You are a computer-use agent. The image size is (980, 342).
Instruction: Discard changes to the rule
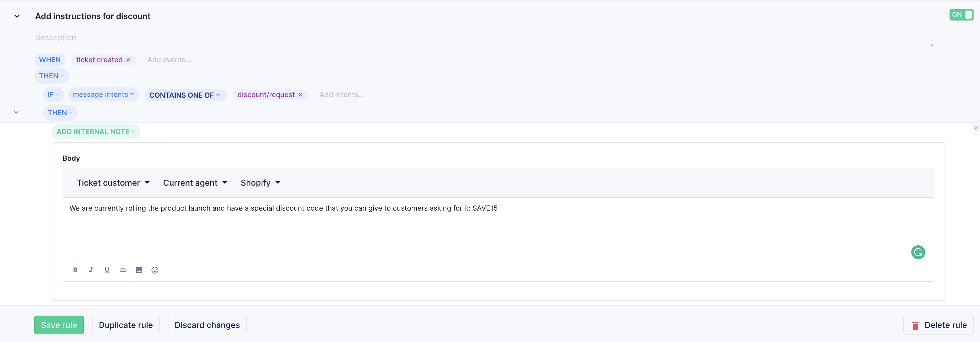tap(207, 325)
